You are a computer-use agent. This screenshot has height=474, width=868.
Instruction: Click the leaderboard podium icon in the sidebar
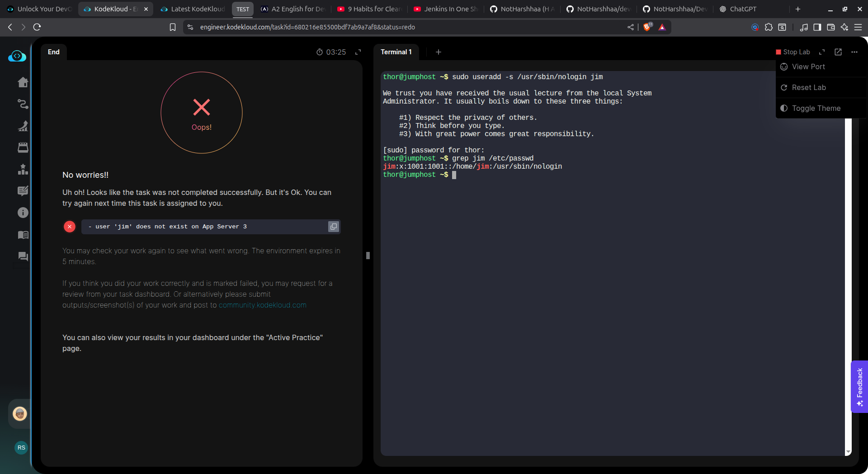tap(23, 169)
